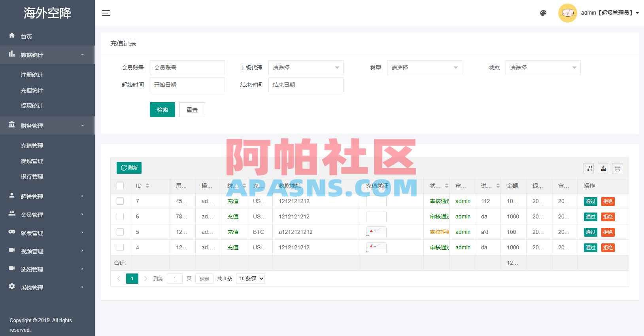644x336 pixels.
Task: Open 充值管理 in the sidebar
Action: pos(32,146)
